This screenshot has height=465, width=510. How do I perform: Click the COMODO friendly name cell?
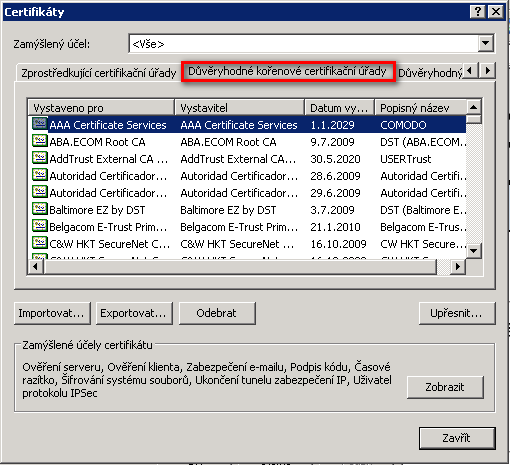pyautogui.click(x=403, y=125)
